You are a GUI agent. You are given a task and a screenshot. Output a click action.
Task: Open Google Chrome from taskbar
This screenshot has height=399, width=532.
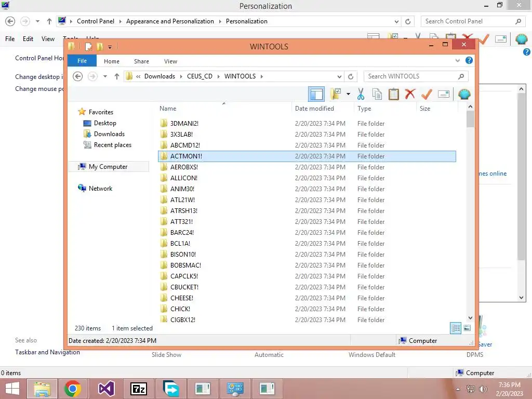72,389
